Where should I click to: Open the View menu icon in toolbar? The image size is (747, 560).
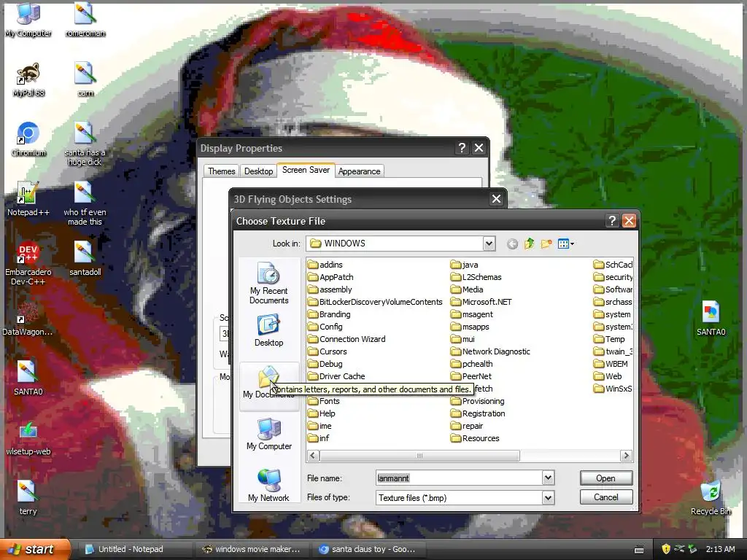point(566,244)
